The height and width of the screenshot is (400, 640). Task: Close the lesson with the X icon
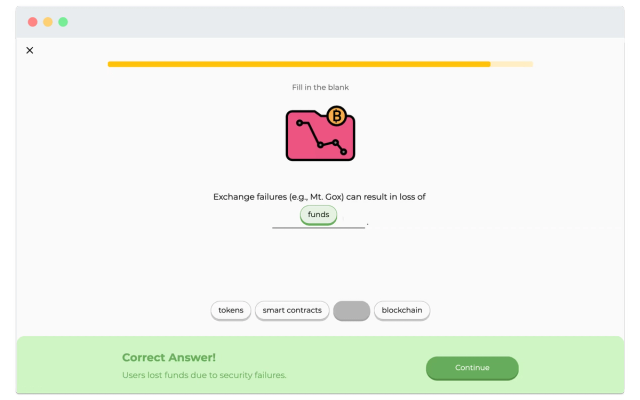pyautogui.click(x=30, y=50)
